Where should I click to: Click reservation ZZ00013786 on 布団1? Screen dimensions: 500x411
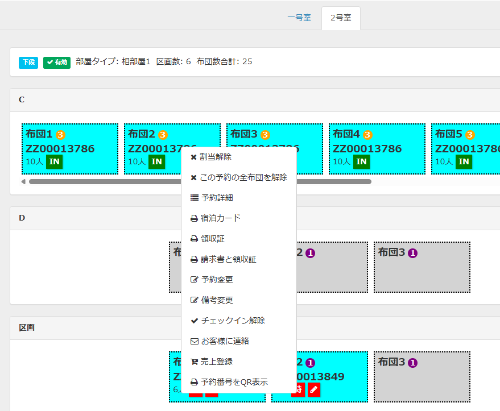point(60,149)
